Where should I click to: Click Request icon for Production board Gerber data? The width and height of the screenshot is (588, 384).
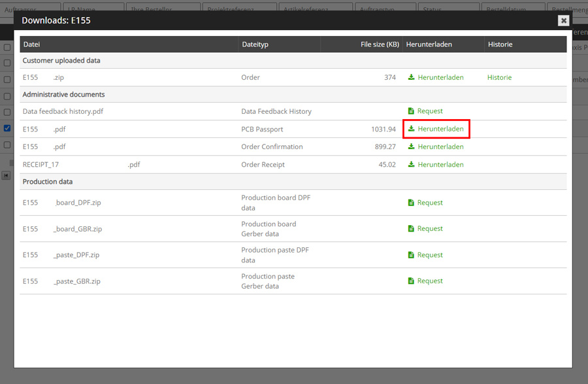click(411, 229)
